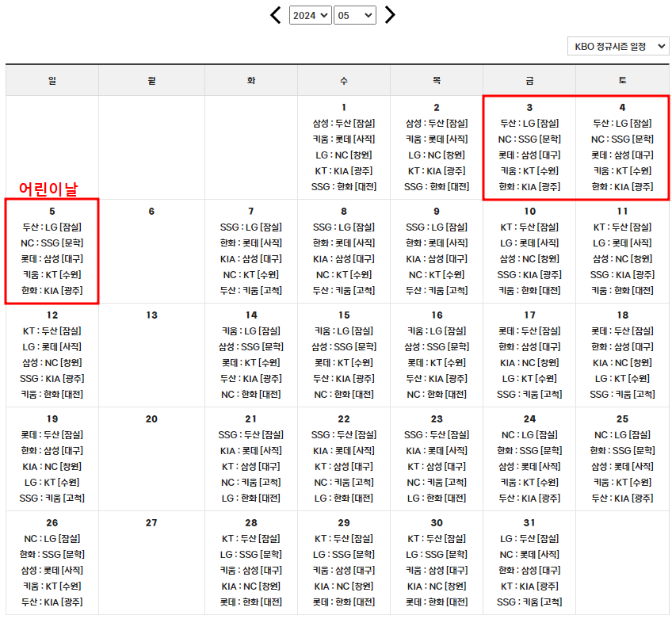
Task: Open the month dropdown showing 05
Action: pyautogui.click(x=354, y=14)
